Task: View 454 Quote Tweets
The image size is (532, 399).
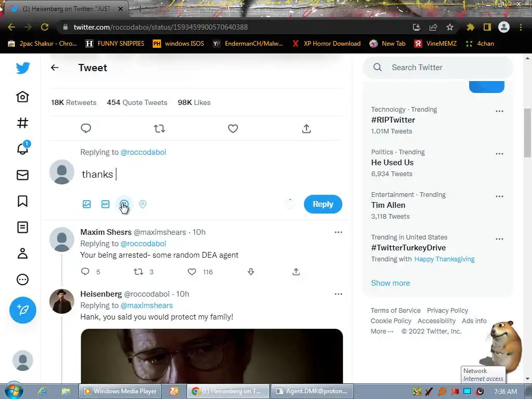Action: tap(137, 102)
